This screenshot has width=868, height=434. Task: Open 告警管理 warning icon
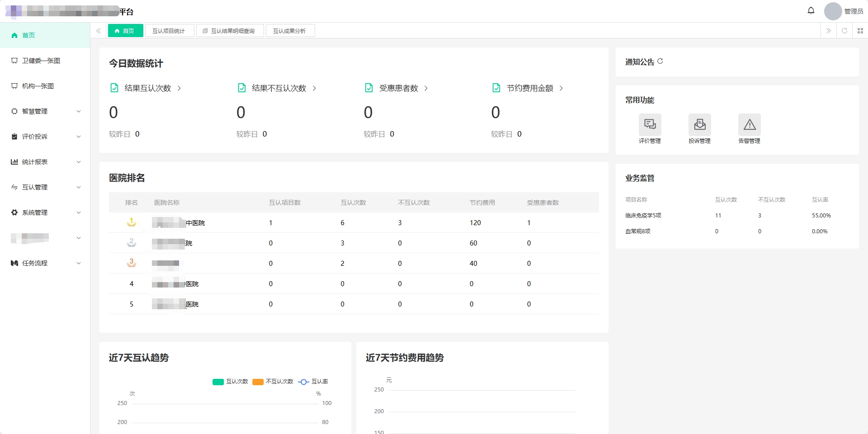click(x=749, y=125)
